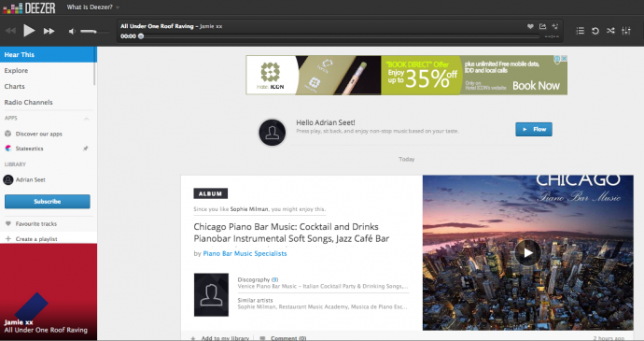Start Flow playback
Screen dimensions: 644x341
tap(534, 129)
